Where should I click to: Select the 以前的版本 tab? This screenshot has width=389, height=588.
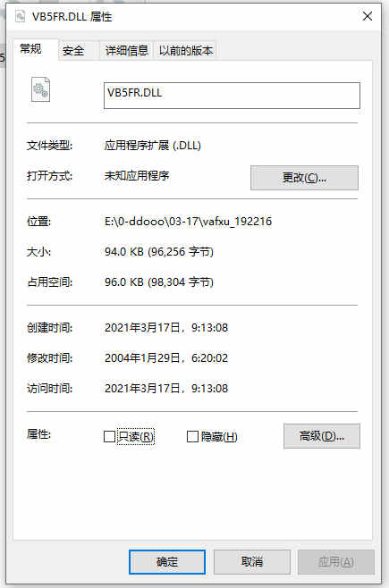[186, 51]
